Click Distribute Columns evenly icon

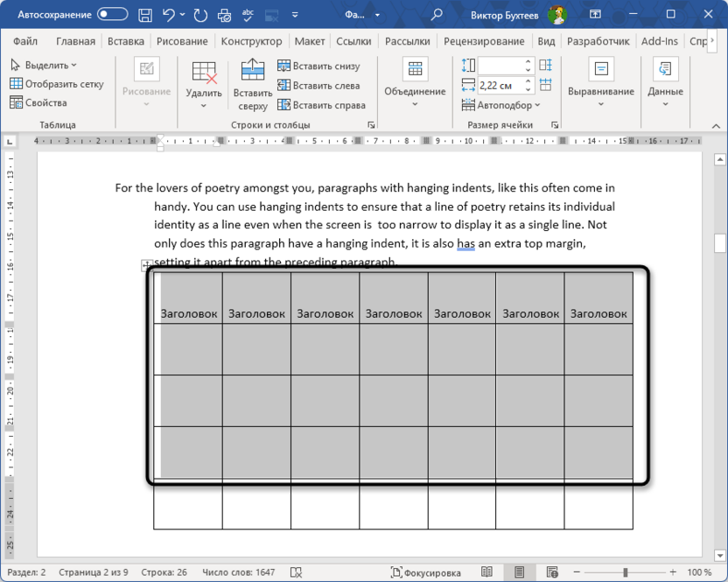(x=545, y=85)
